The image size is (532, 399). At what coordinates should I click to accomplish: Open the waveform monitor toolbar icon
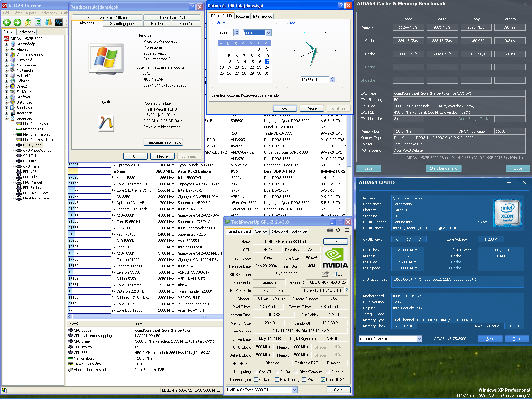59,22
